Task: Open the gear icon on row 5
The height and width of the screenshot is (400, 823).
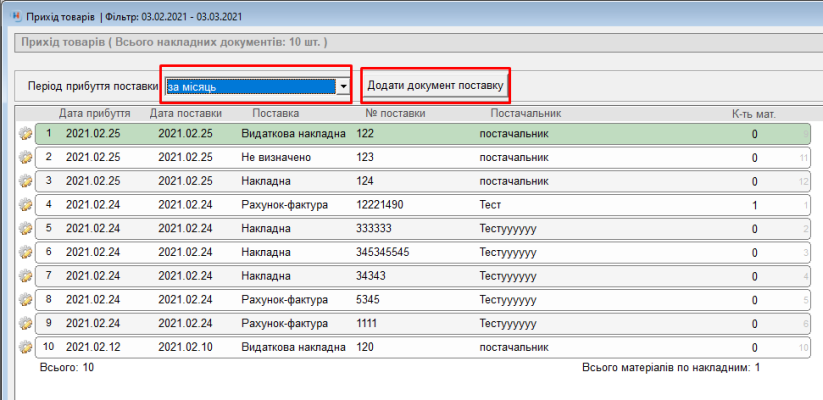Action: [x=26, y=229]
